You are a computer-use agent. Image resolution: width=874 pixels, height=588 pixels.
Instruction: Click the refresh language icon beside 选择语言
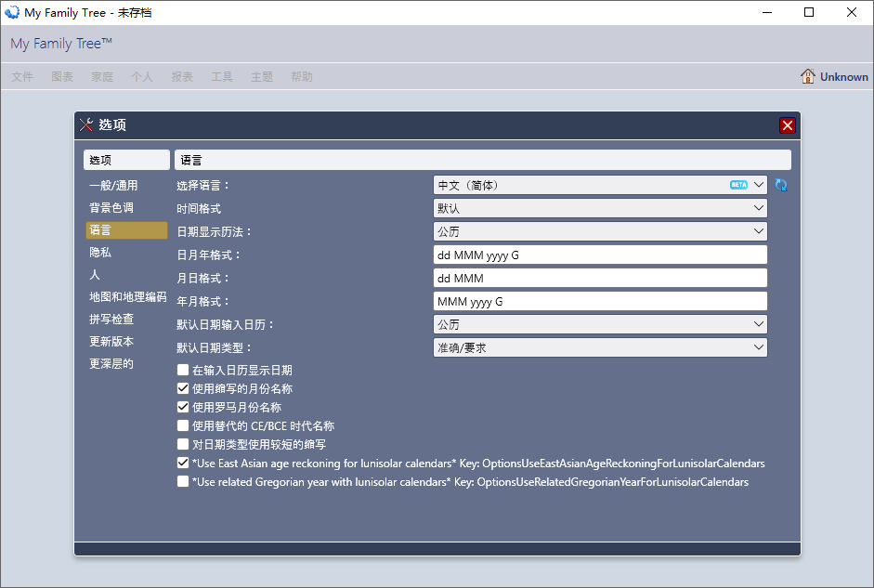pyautogui.click(x=781, y=185)
